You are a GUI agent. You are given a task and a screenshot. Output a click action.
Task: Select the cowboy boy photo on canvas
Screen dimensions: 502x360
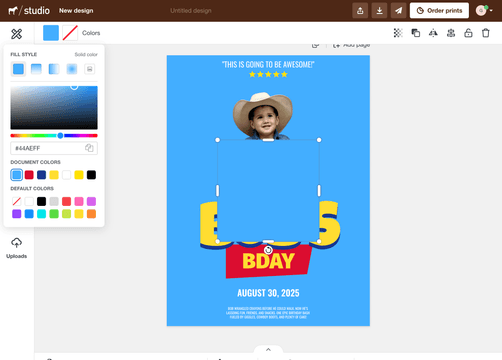pos(263,115)
